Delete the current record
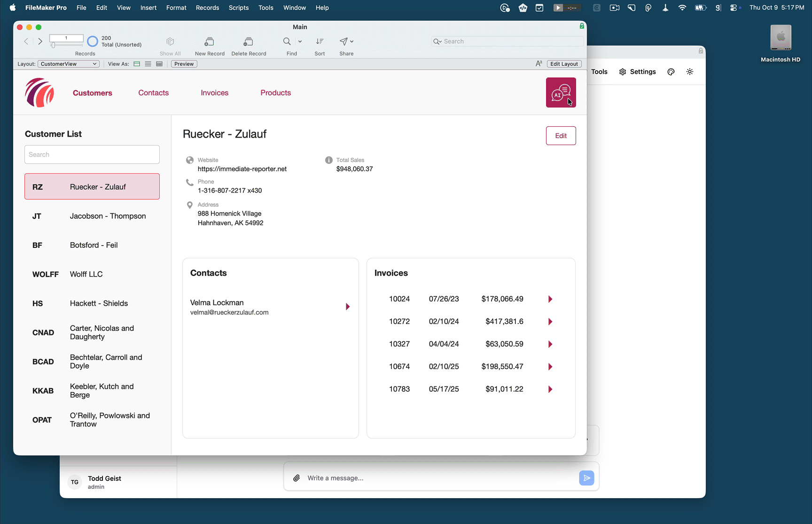 (x=249, y=45)
